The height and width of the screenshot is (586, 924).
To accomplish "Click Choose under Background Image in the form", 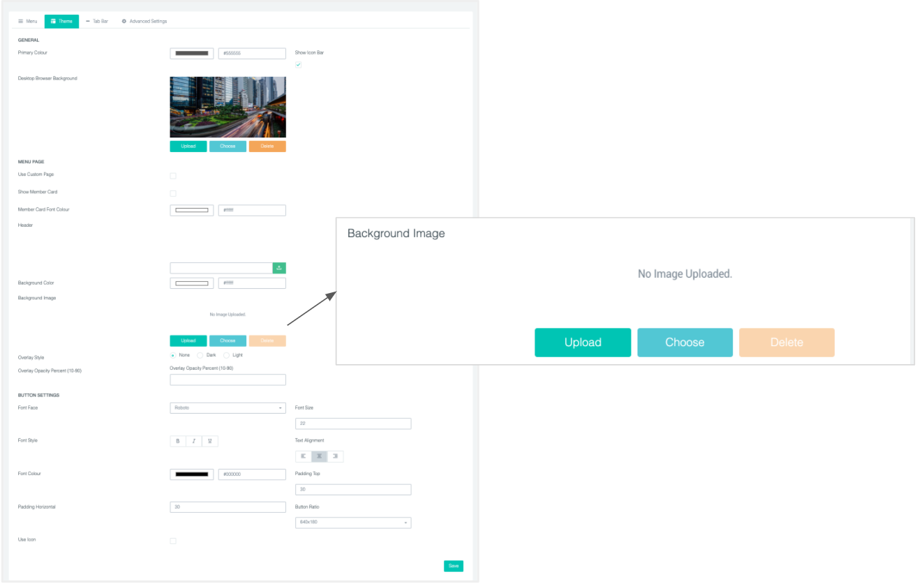I will (228, 341).
